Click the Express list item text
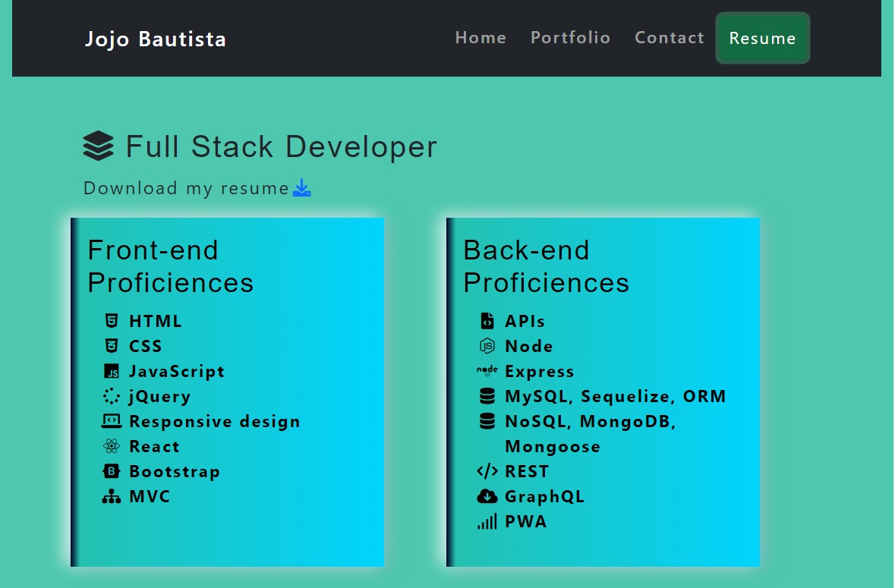Screen dimensions: 895x588 (x=540, y=371)
